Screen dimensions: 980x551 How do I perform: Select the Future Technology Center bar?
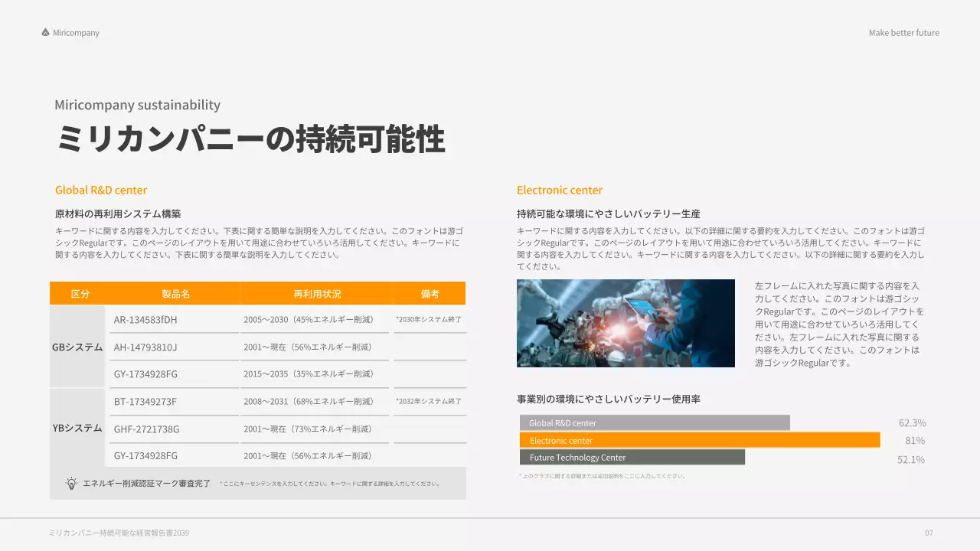click(x=632, y=456)
